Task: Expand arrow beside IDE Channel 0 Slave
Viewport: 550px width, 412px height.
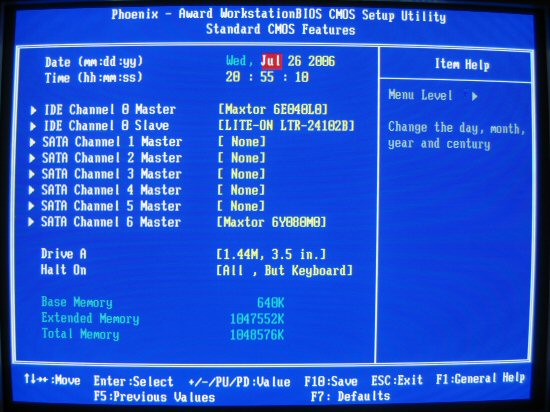Action: coord(33,126)
